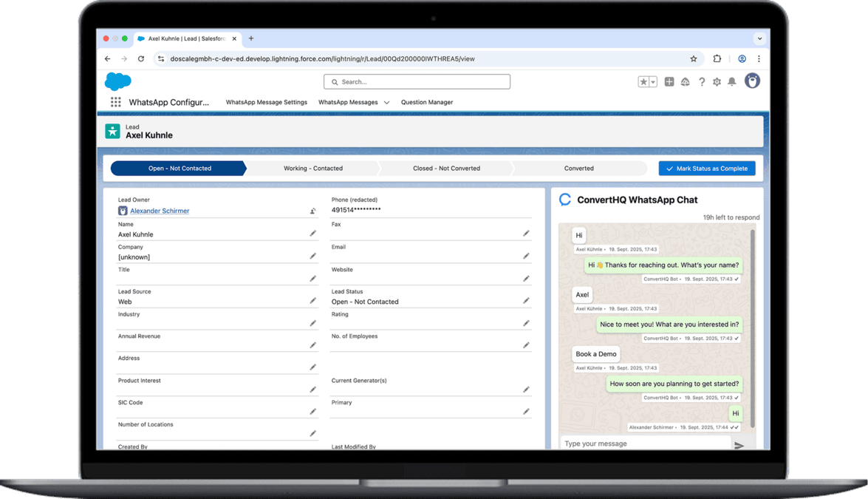The width and height of the screenshot is (868, 499).
Task: Click the "19h left to respond" text
Action: (x=731, y=217)
